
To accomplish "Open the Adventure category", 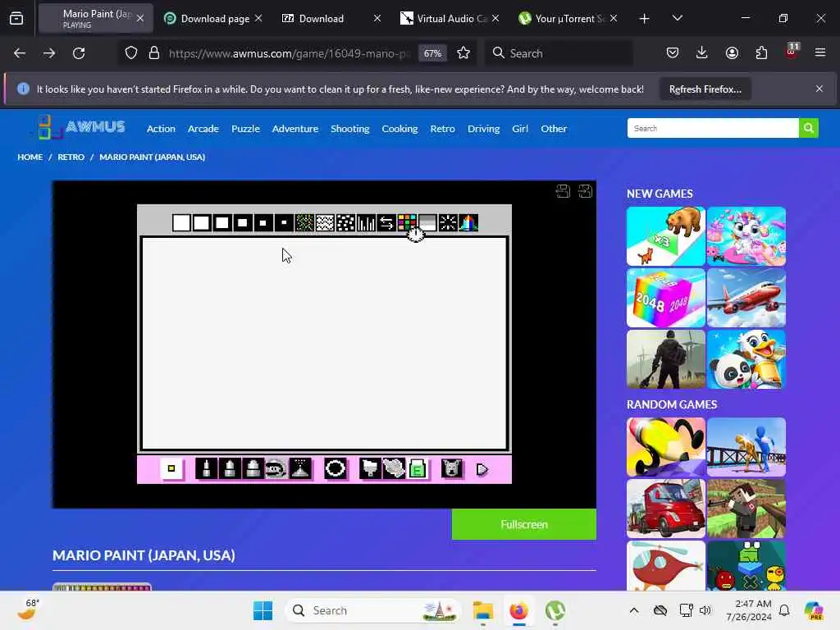I will tap(295, 129).
